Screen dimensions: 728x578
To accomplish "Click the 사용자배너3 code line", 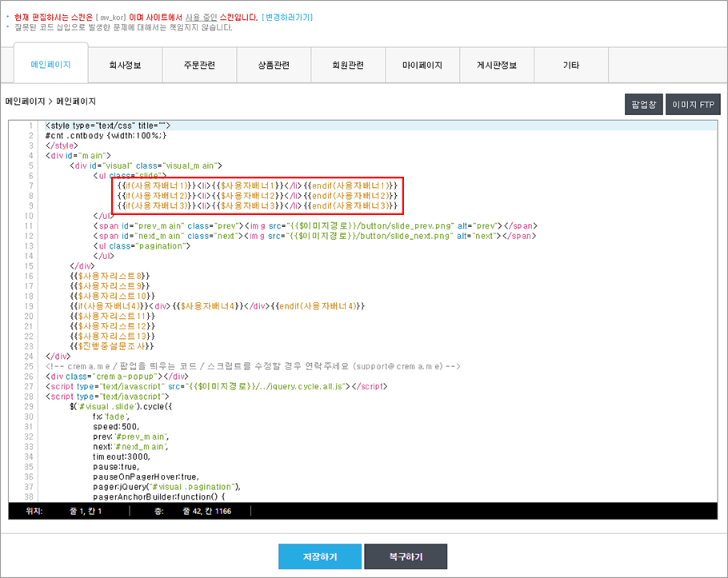I will click(258, 205).
